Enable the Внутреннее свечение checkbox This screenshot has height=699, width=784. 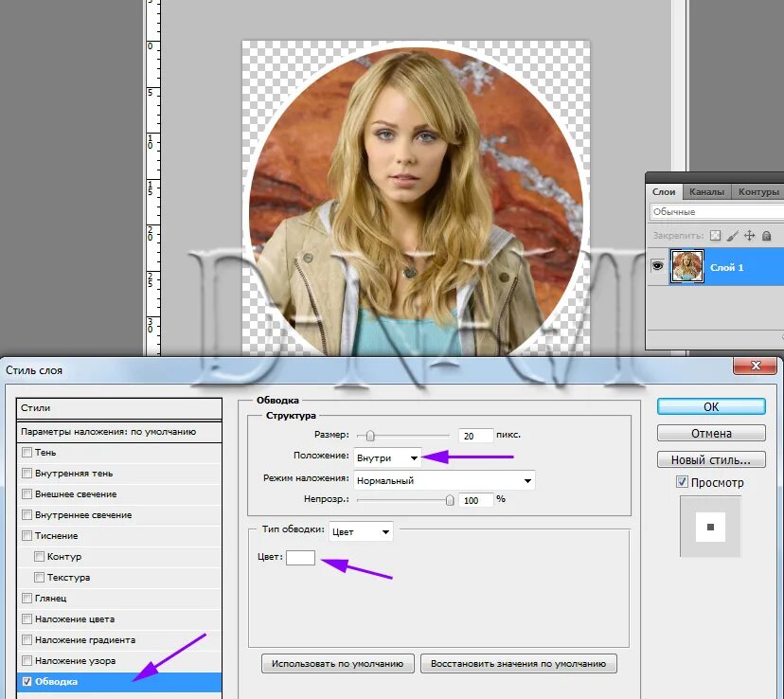27,515
